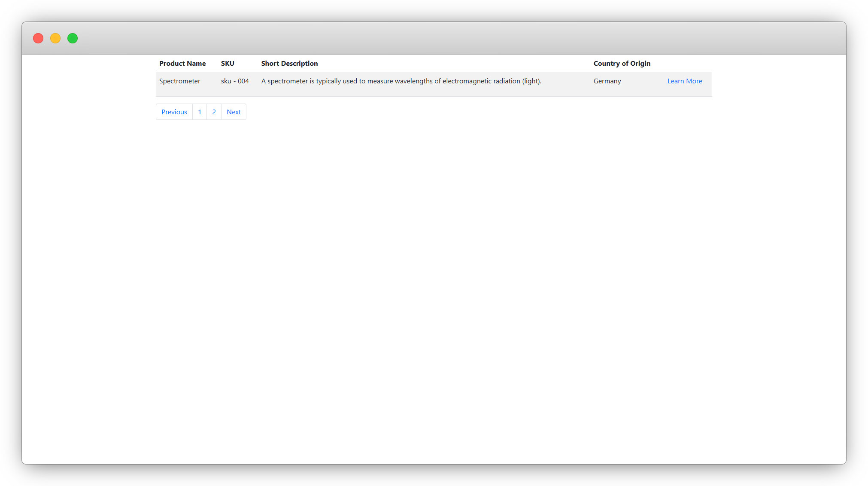Click the SKU column header

point(228,63)
